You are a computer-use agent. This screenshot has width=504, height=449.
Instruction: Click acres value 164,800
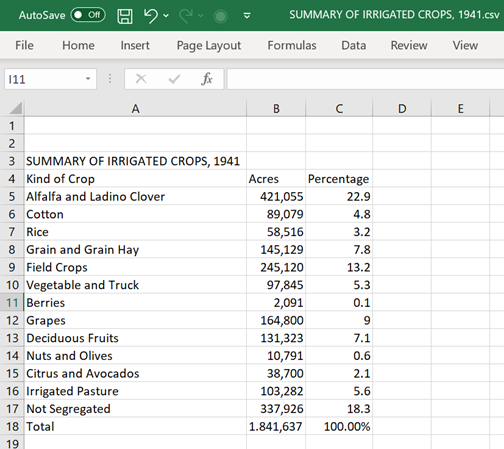click(276, 320)
